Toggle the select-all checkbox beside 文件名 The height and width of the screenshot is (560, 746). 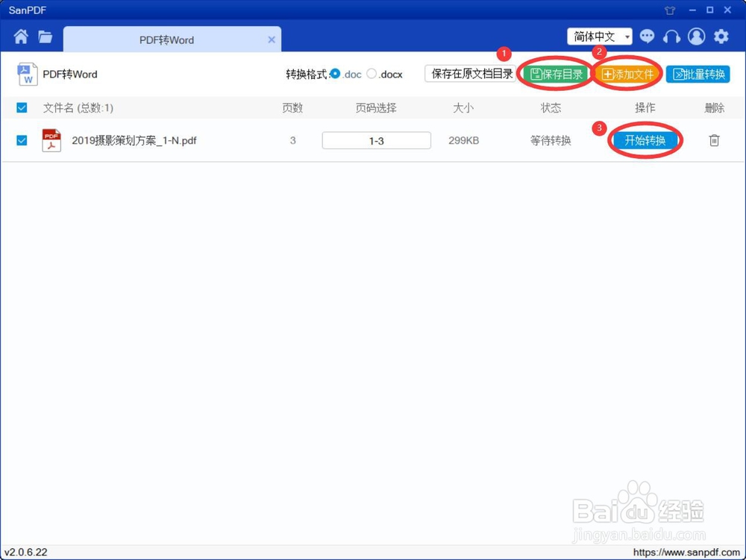click(22, 108)
